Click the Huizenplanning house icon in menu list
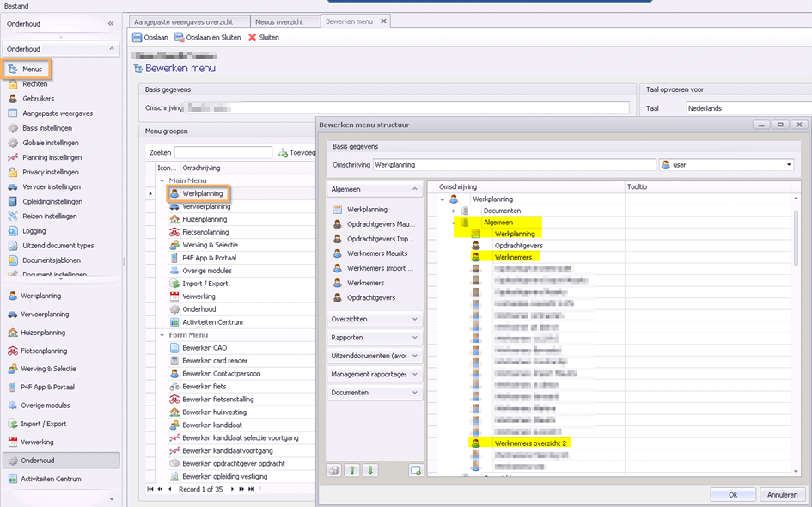Viewport: 812px width, 507px height. pyautogui.click(x=174, y=219)
